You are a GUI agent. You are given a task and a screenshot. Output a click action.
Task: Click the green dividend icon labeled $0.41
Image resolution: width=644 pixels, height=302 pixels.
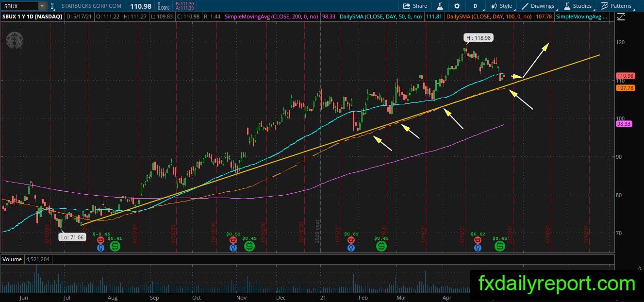tap(115, 246)
